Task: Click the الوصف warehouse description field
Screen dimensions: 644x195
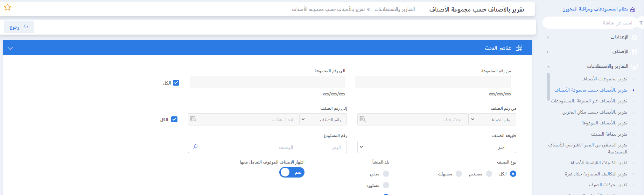Action: [244, 147]
